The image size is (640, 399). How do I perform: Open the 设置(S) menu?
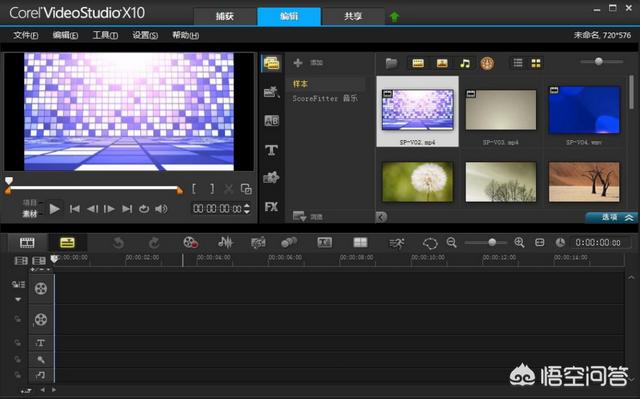tap(145, 35)
